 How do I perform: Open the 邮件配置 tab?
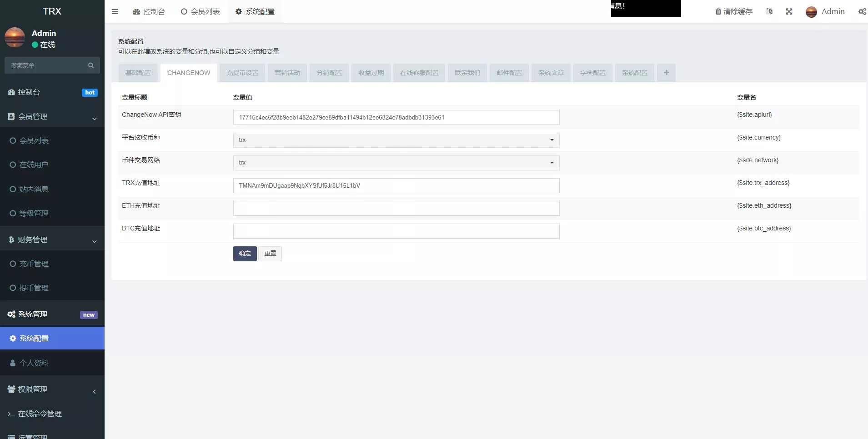click(509, 73)
